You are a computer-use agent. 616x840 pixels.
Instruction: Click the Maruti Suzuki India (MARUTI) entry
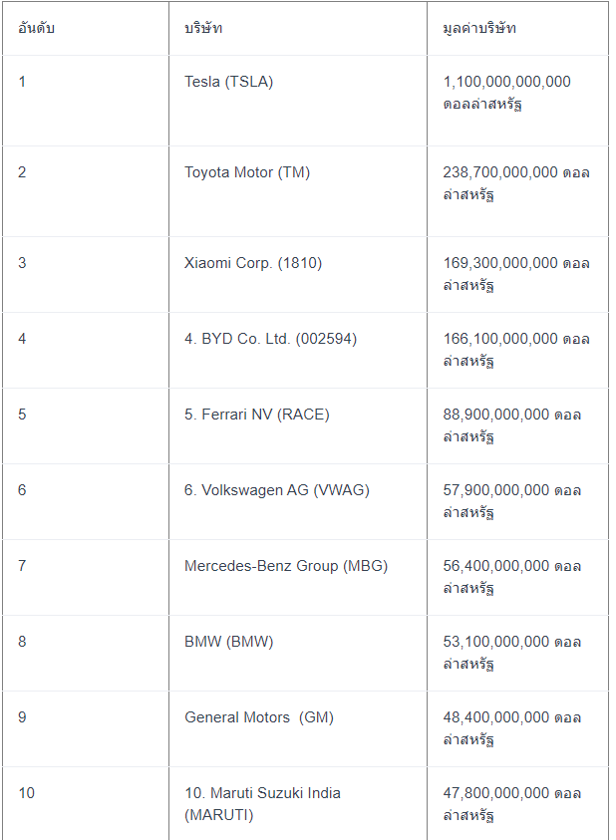click(x=262, y=803)
